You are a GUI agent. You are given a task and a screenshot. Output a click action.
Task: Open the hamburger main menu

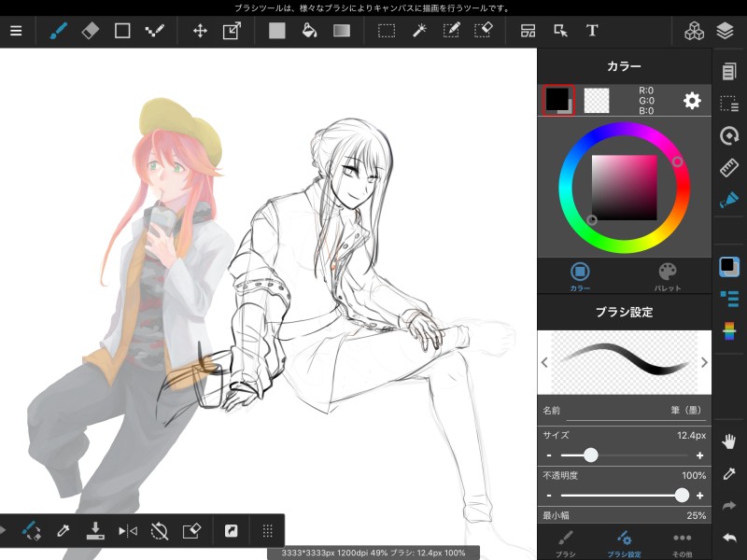click(16, 30)
